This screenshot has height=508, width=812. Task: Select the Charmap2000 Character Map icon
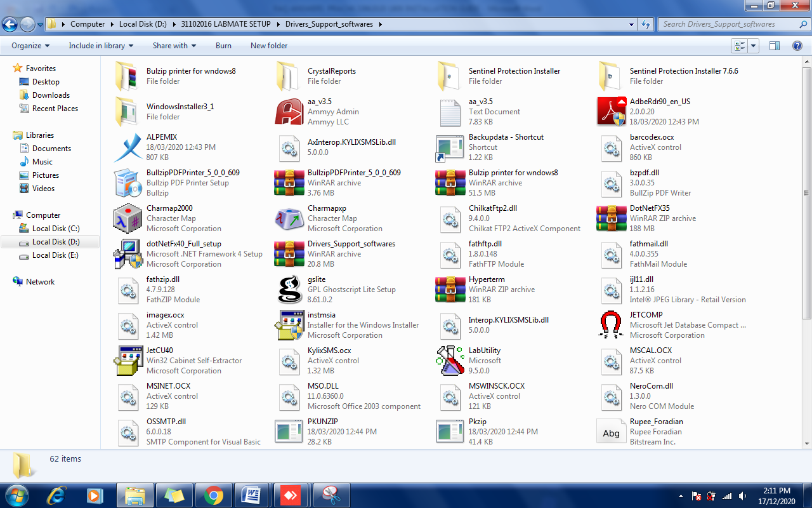pyautogui.click(x=128, y=218)
